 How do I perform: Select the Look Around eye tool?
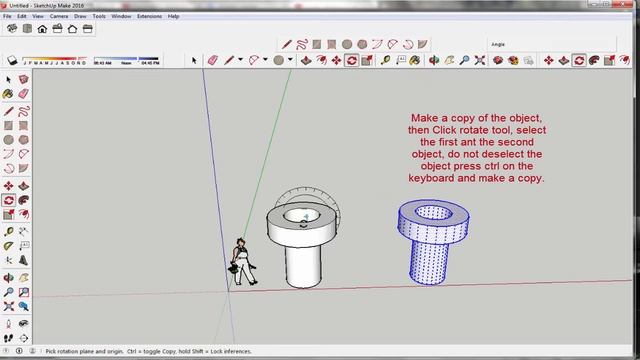pyautogui.click(x=23, y=324)
